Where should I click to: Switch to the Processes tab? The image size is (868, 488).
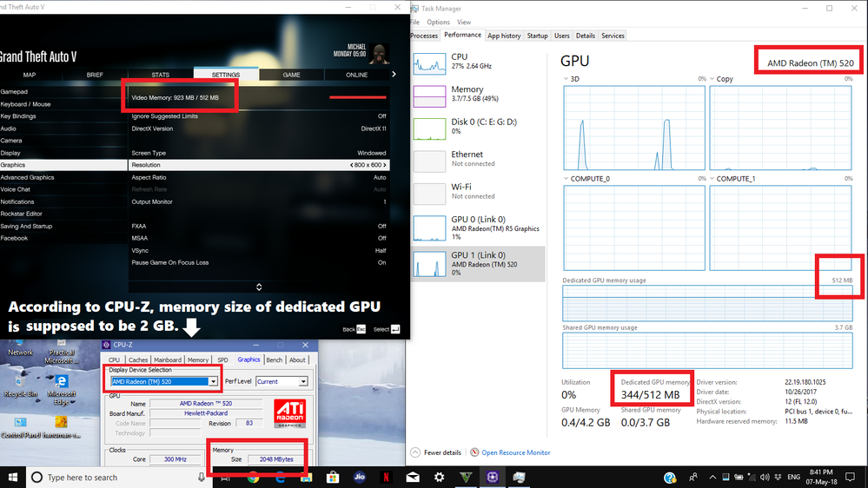[424, 36]
